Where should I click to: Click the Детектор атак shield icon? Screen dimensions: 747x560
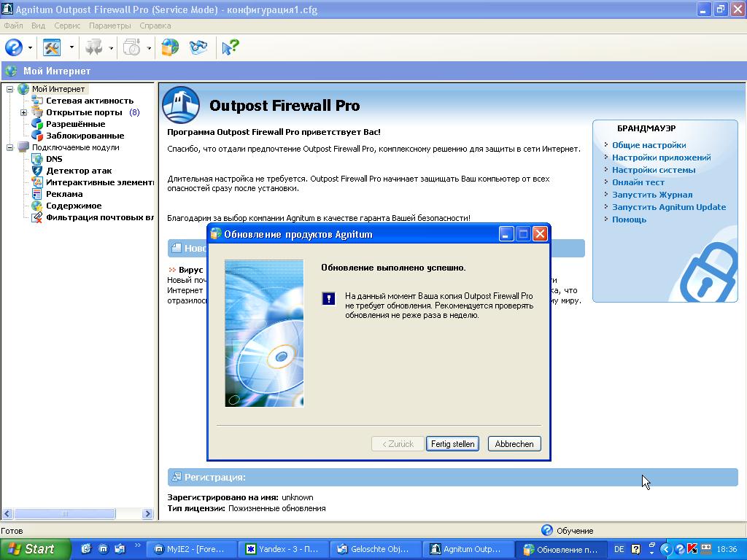coord(37,171)
